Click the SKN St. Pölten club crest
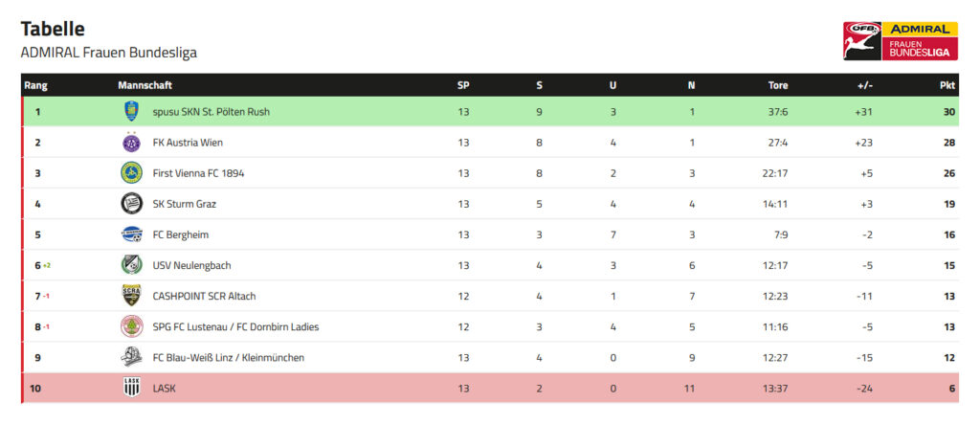The height and width of the screenshot is (424, 980). coord(131,111)
